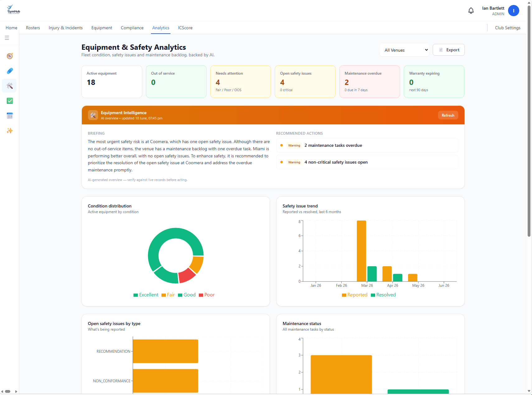
Task: Open notifications bell
Action: (x=471, y=11)
